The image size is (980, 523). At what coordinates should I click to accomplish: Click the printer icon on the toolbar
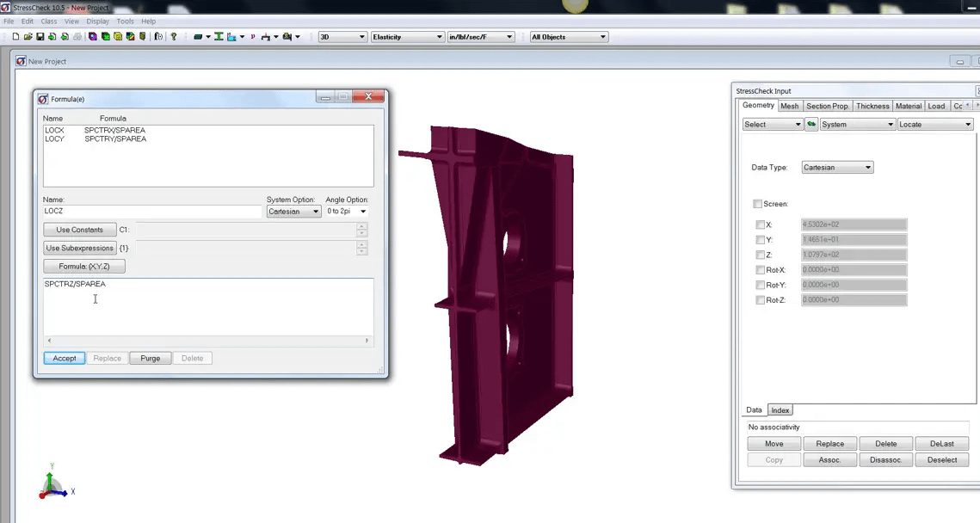pyautogui.click(x=77, y=36)
